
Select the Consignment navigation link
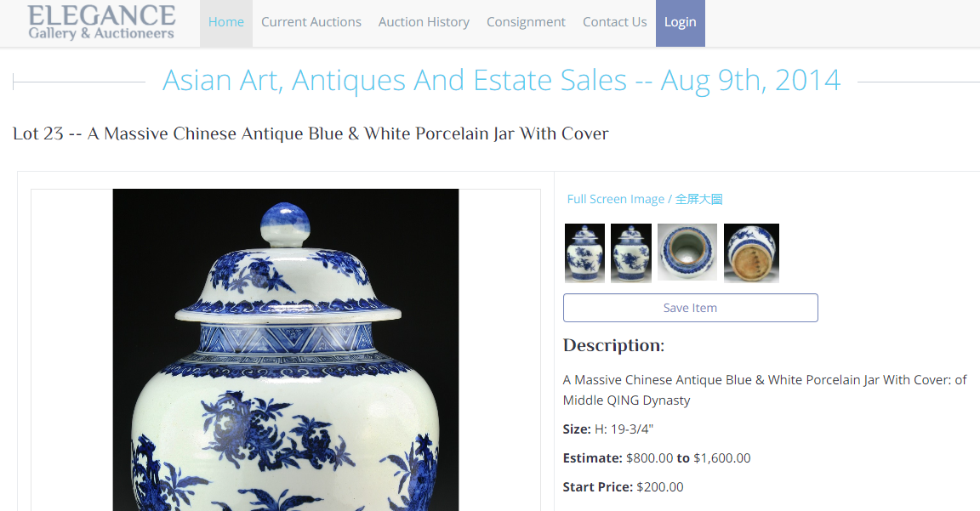[527, 22]
